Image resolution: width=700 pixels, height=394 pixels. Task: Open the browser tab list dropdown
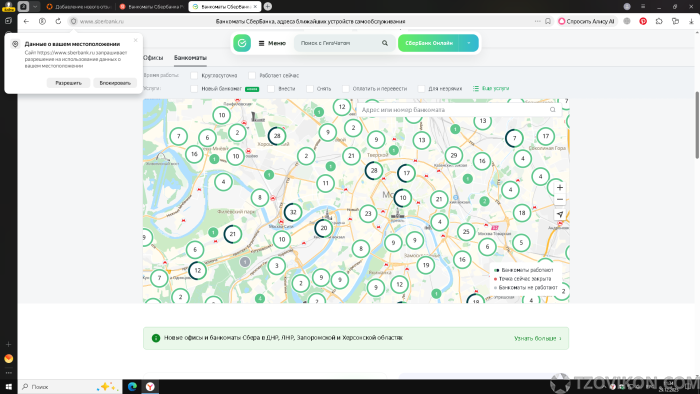click(35, 6)
